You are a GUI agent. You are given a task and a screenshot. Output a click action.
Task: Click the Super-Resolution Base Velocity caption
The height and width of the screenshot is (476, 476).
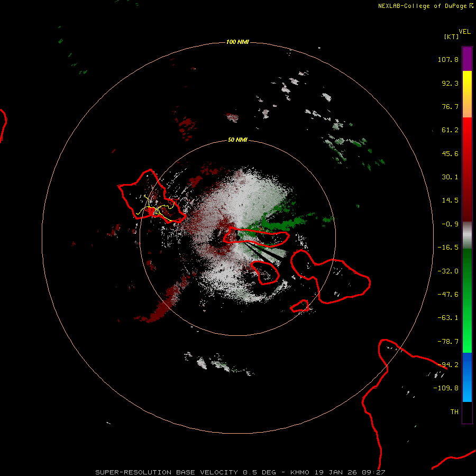click(241, 472)
